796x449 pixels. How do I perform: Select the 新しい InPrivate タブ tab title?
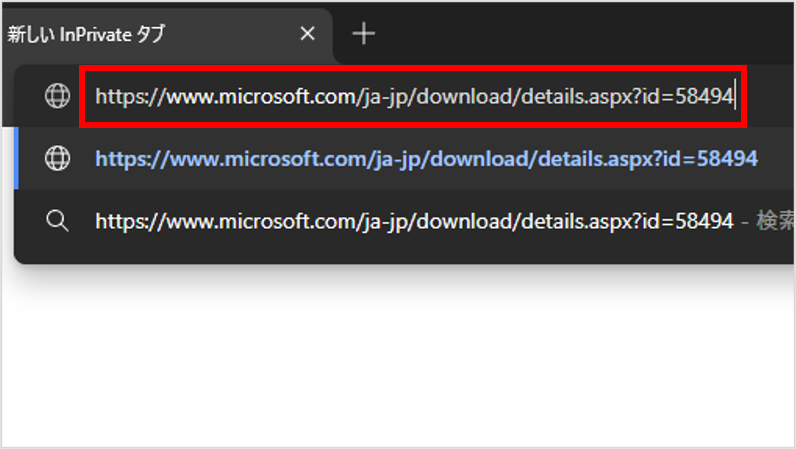pyautogui.click(x=86, y=34)
